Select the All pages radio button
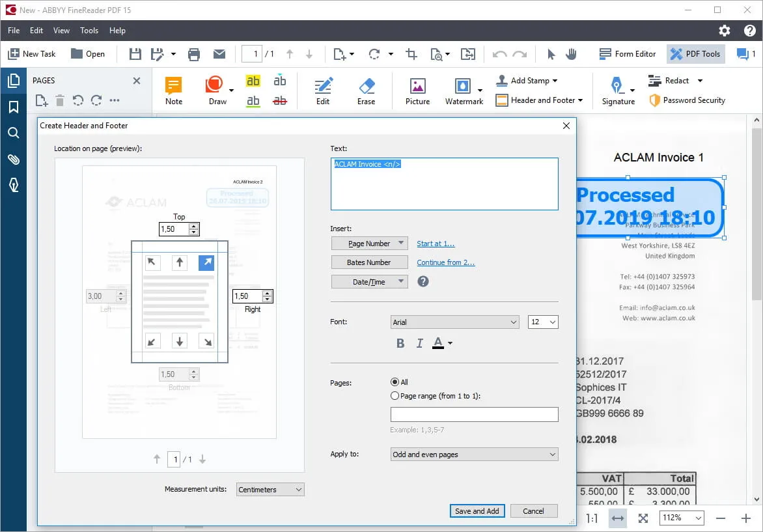 point(395,382)
